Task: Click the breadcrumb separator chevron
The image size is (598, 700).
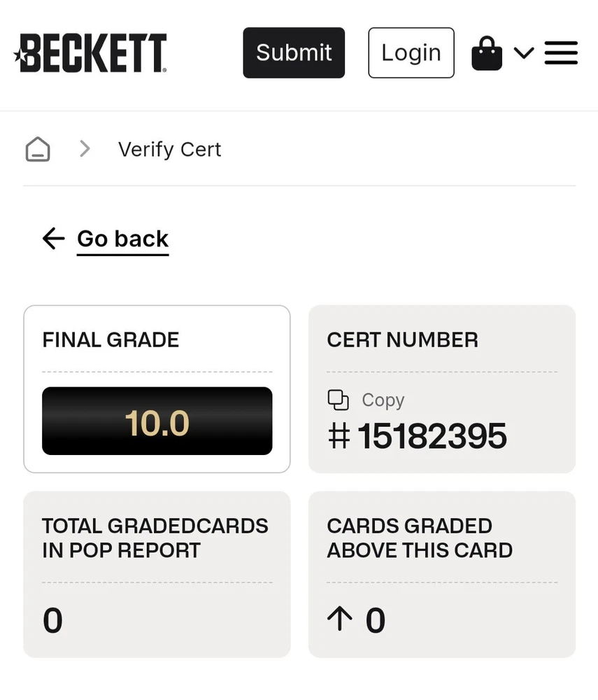Action: pyautogui.click(x=85, y=148)
